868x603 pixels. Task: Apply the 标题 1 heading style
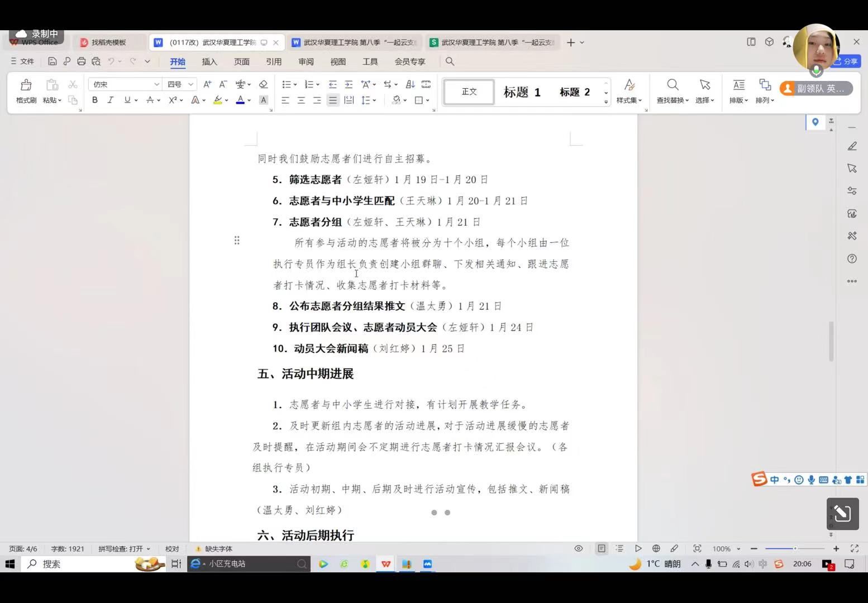[522, 92]
